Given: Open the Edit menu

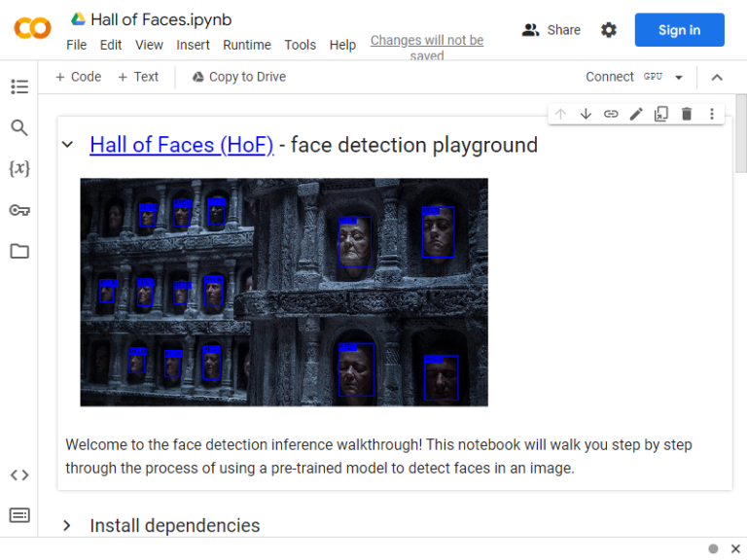Looking at the screenshot, I should click(x=111, y=45).
